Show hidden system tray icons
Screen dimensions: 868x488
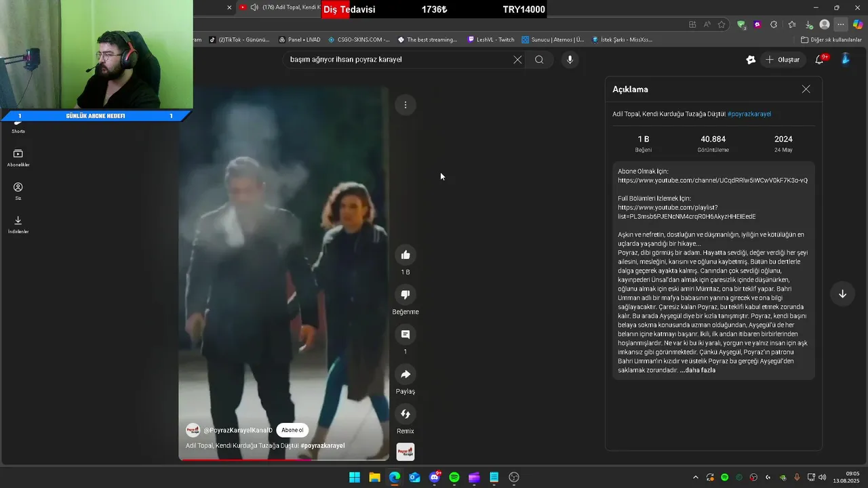click(x=695, y=477)
